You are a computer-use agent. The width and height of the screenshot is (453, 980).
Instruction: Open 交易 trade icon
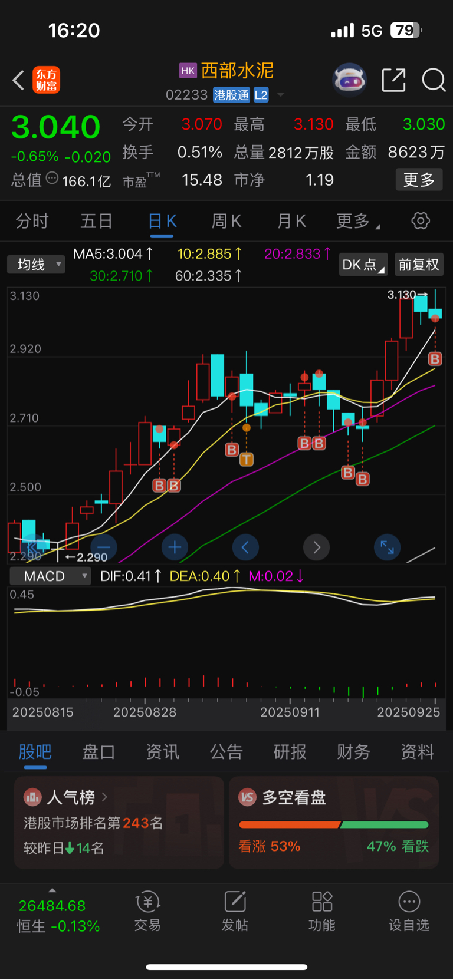(147, 911)
